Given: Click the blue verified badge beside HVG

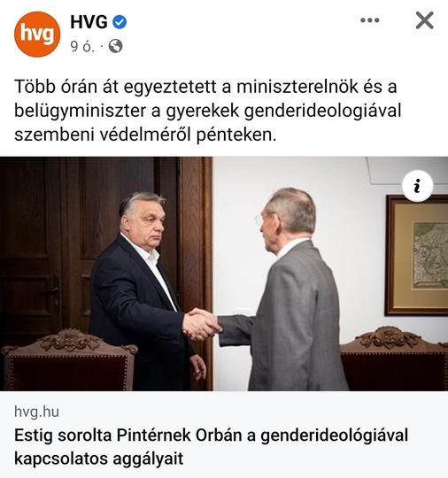Looking at the screenshot, I should [120, 22].
